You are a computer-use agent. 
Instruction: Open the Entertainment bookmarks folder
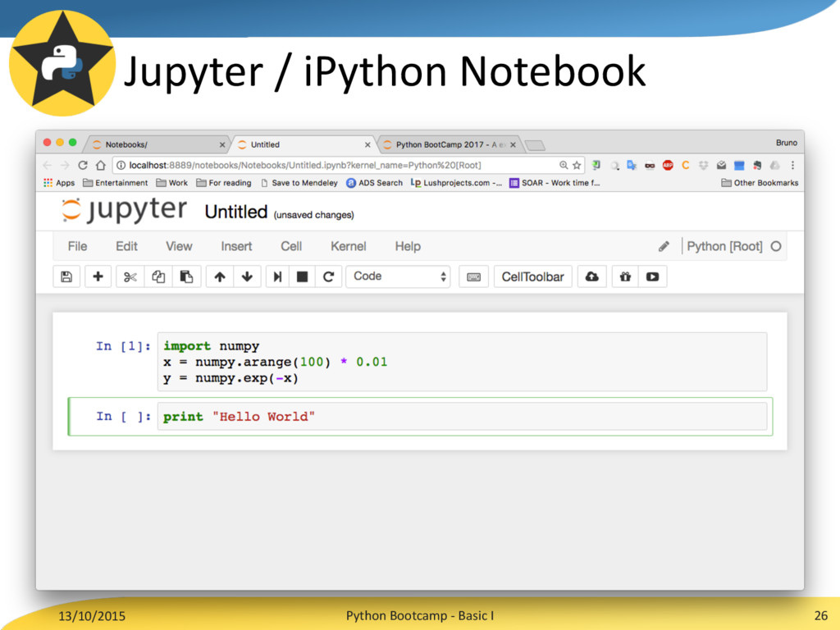[115, 183]
